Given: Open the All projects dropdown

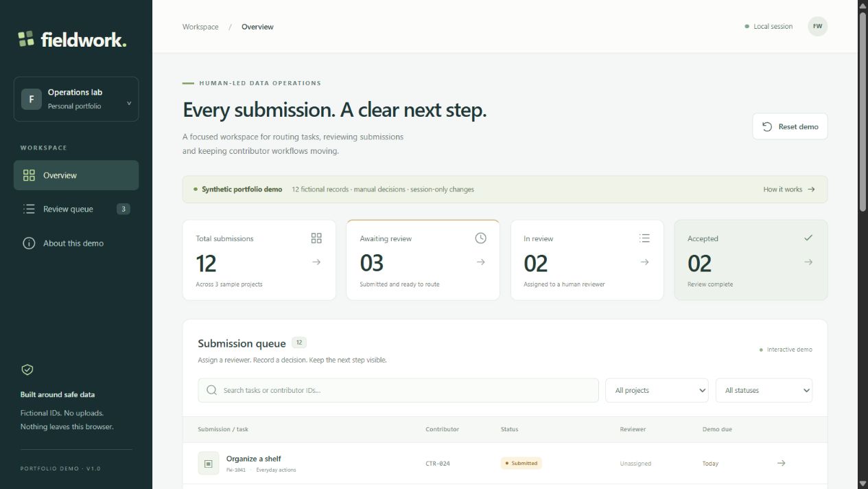Looking at the screenshot, I should (657, 390).
